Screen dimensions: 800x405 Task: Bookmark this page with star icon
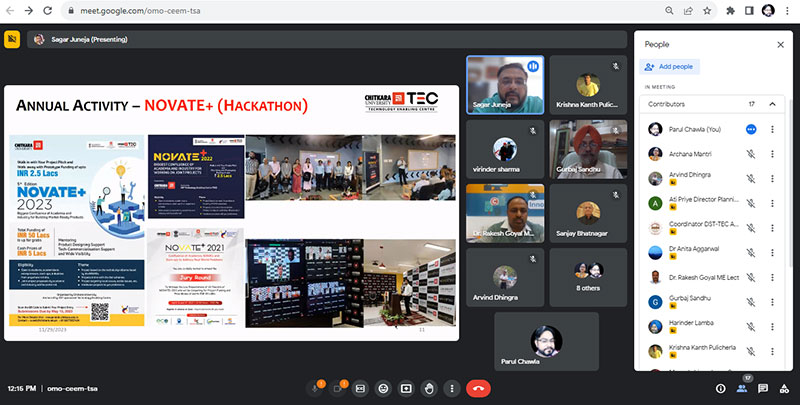tap(705, 10)
